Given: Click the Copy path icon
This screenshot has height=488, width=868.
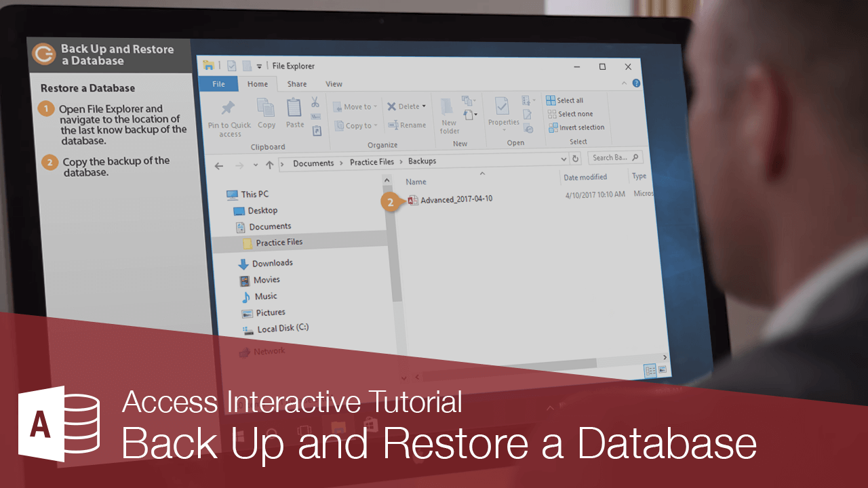Looking at the screenshot, I should click(316, 117).
